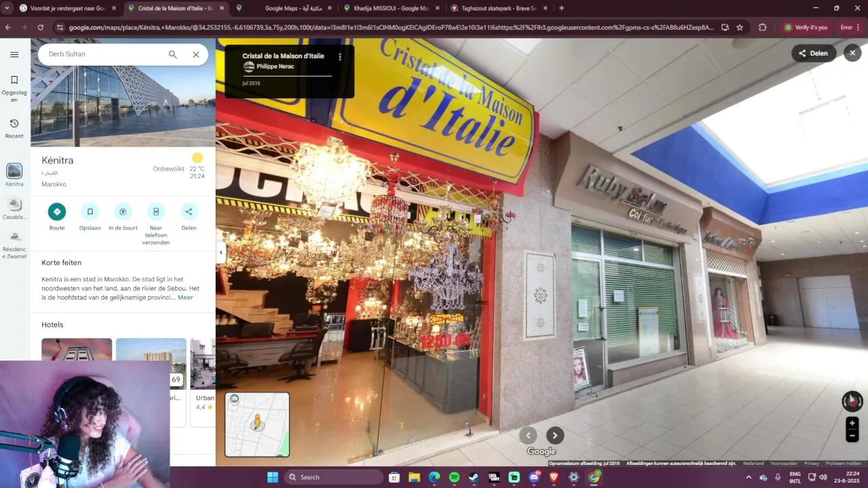Focus the Derb Sultan search field
This screenshot has width=868, height=488.
pos(102,54)
